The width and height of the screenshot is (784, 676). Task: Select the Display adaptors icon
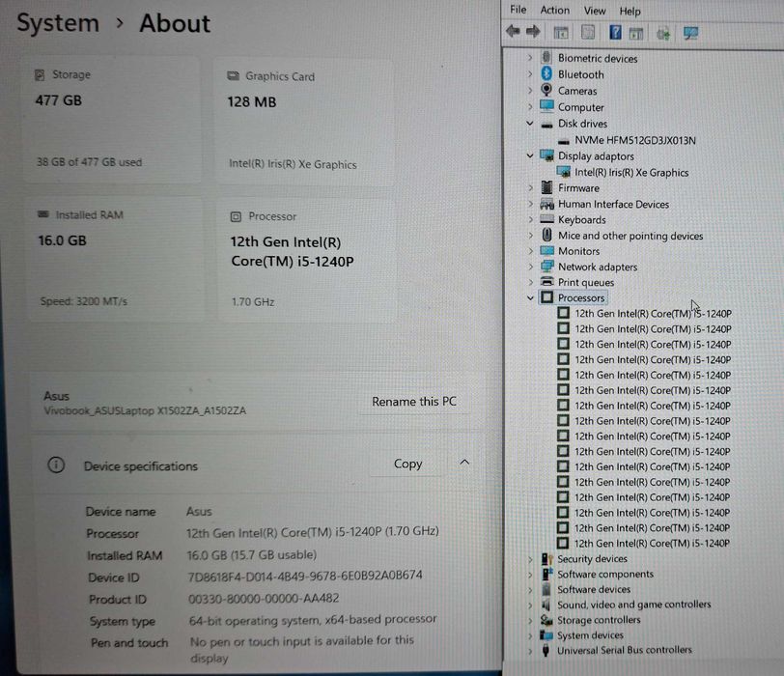point(547,155)
